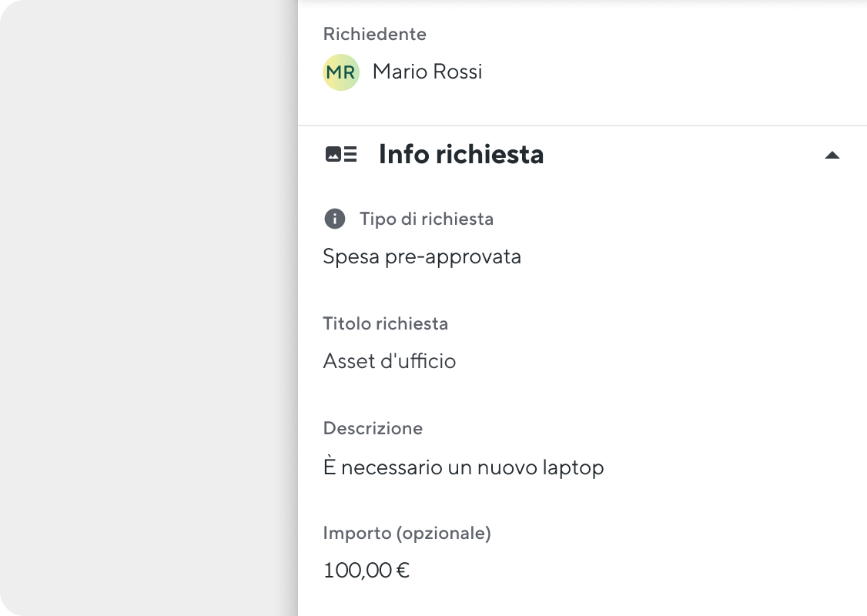Collapse the Info richiesta section arrow
The width and height of the screenshot is (867, 616).
tap(832, 156)
